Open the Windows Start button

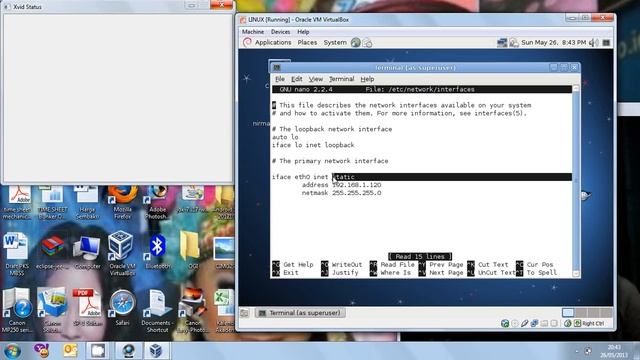point(12,351)
